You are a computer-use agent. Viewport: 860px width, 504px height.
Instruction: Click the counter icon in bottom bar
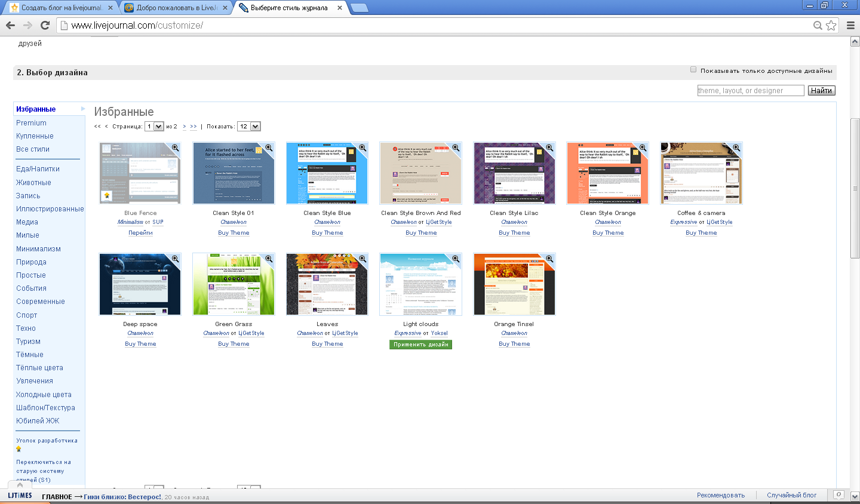click(x=838, y=495)
